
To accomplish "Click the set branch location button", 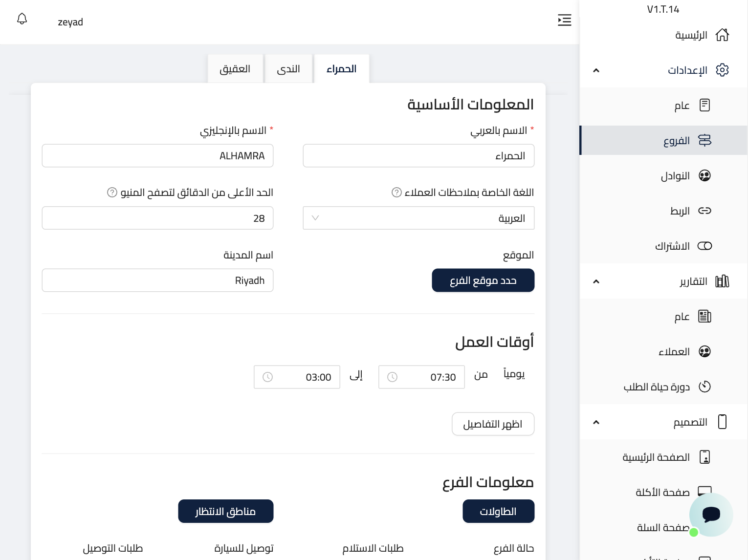I will 483,280.
